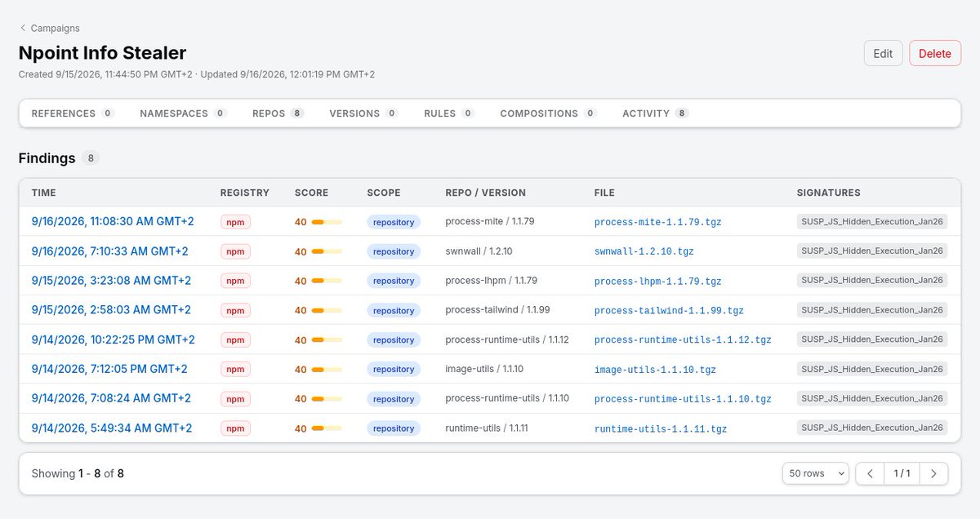Screen dimensions: 980x519
Task: Open finding from 9/16/2026, 11:08:30 AM
Action: 113,221
